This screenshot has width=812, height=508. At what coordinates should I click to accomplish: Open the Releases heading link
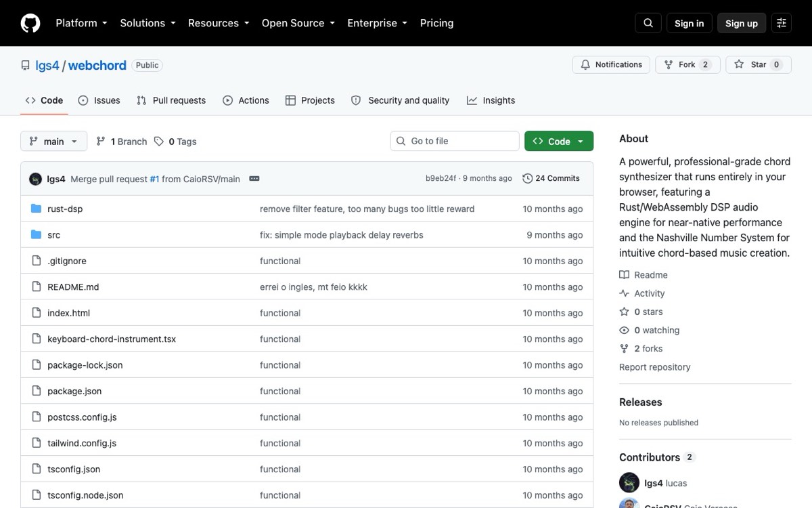(641, 402)
